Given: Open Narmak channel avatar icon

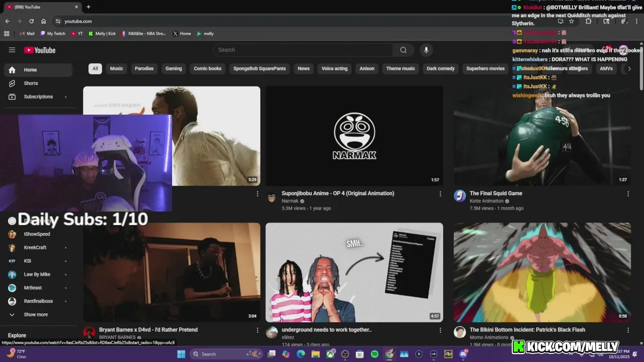Looking at the screenshot, I should (272, 198).
